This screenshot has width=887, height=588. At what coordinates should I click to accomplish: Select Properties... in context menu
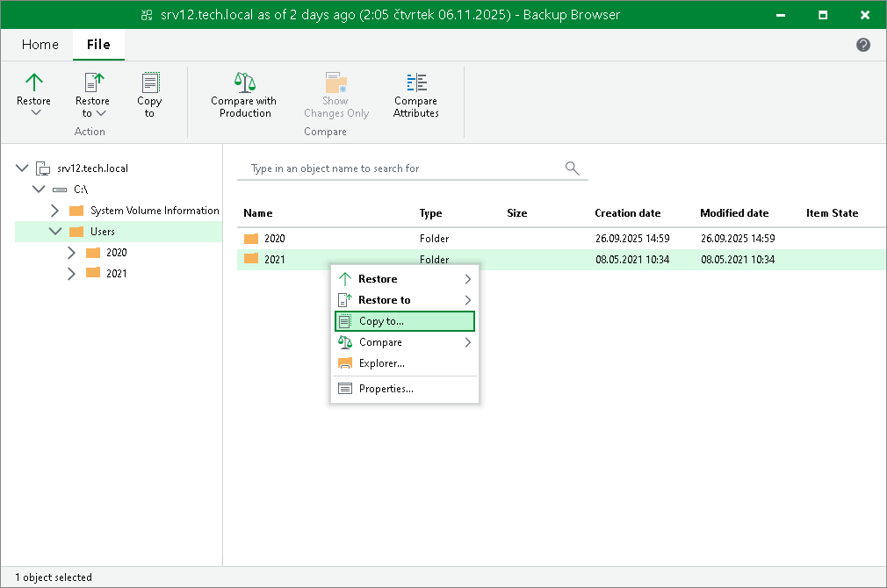coord(386,389)
